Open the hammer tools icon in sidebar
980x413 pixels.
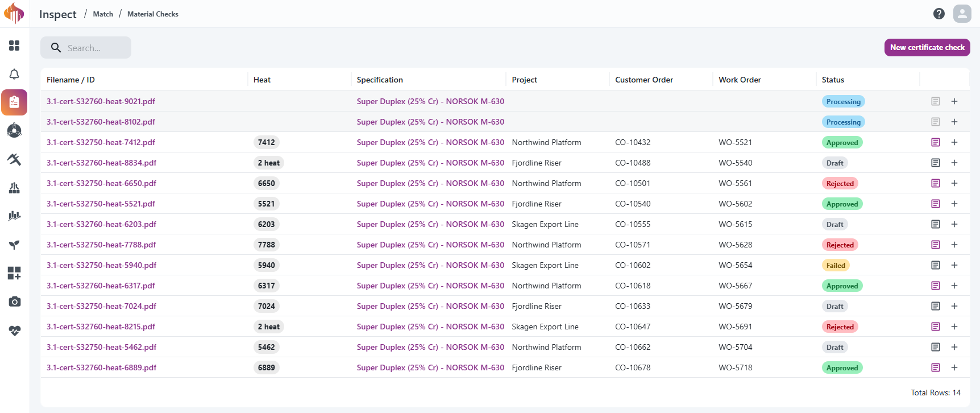(14, 159)
